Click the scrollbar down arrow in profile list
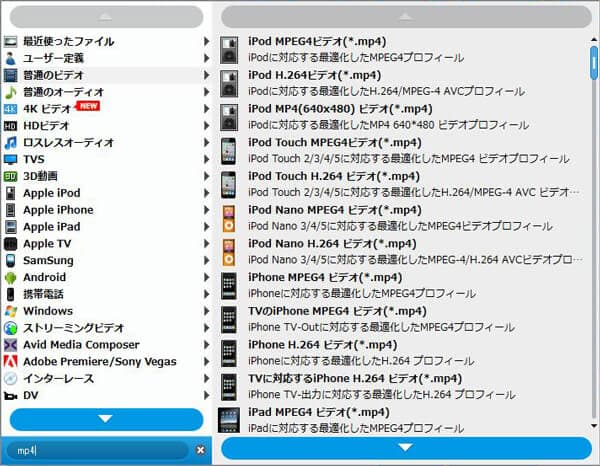Screen dimensions: 600x466 [594, 426]
